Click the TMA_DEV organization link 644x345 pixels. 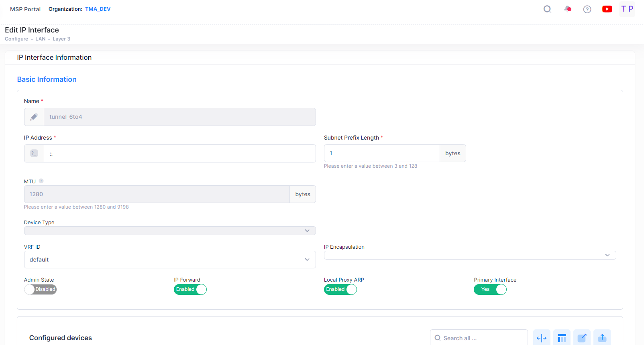[x=98, y=9]
